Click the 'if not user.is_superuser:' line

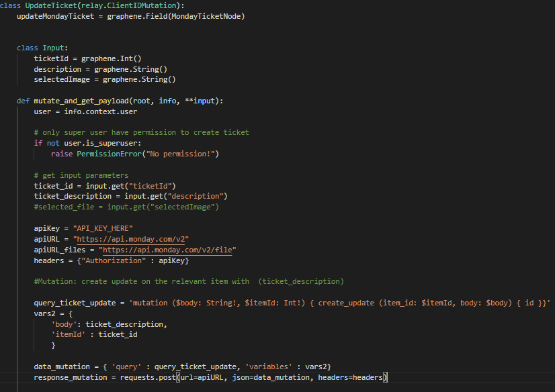[87, 143]
